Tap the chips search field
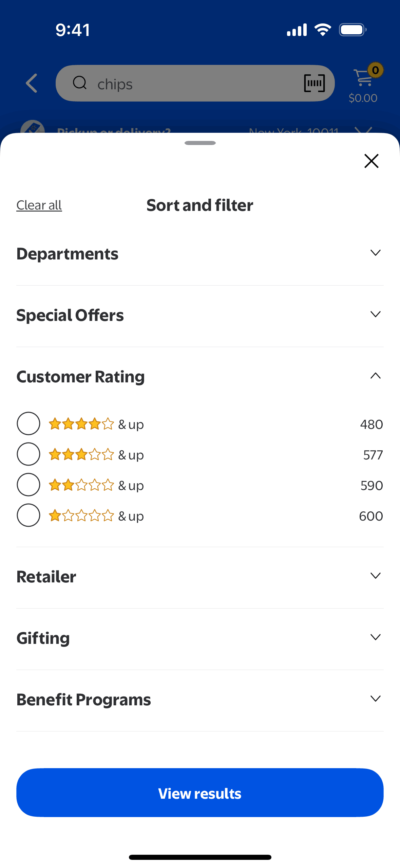 [190, 84]
